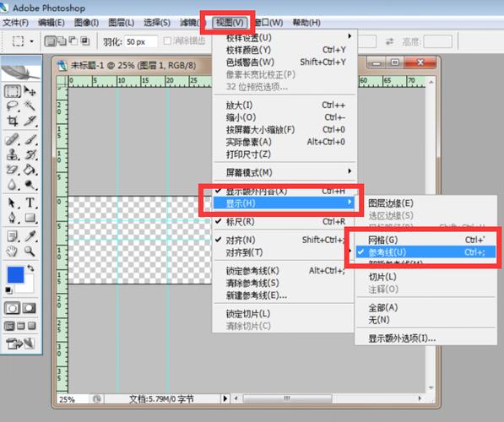The image size is (504, 422).
Task: Click Zoom In (放大) menu item
Action: coord(284,105)
